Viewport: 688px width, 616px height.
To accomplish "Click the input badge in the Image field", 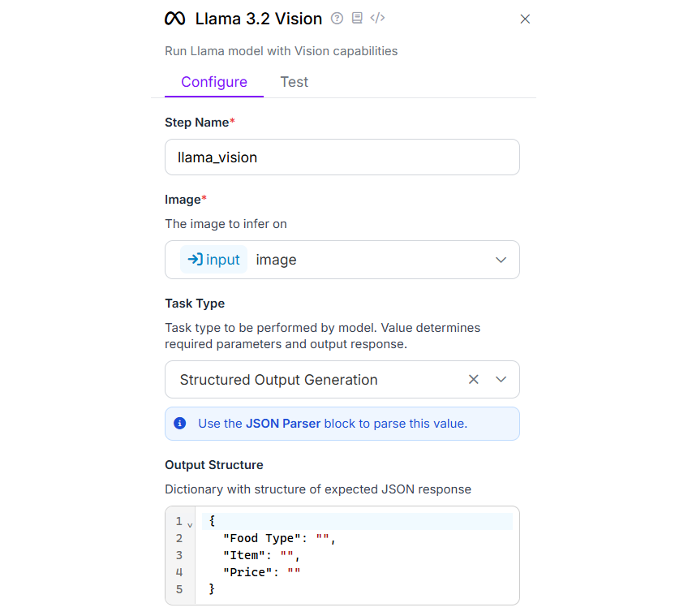I will point(213,259).
